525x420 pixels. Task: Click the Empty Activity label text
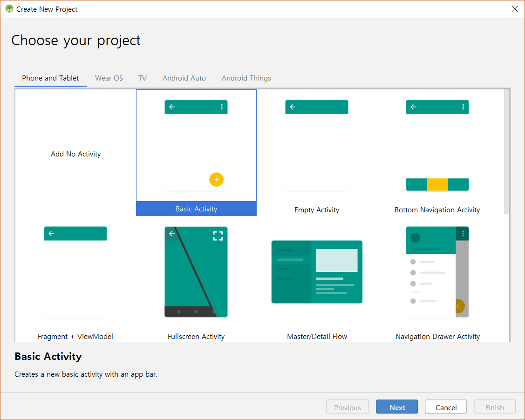[x=317, y=210]
